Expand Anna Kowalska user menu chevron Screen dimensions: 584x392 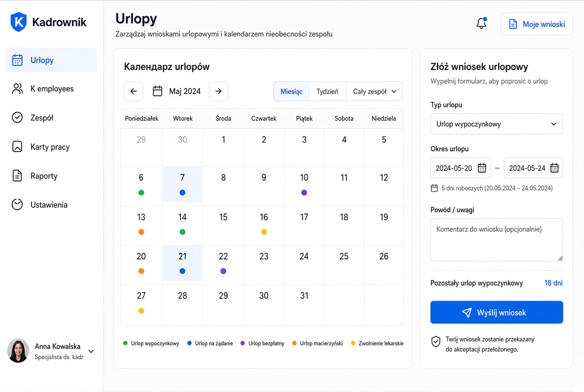click(x=91, y=351)
